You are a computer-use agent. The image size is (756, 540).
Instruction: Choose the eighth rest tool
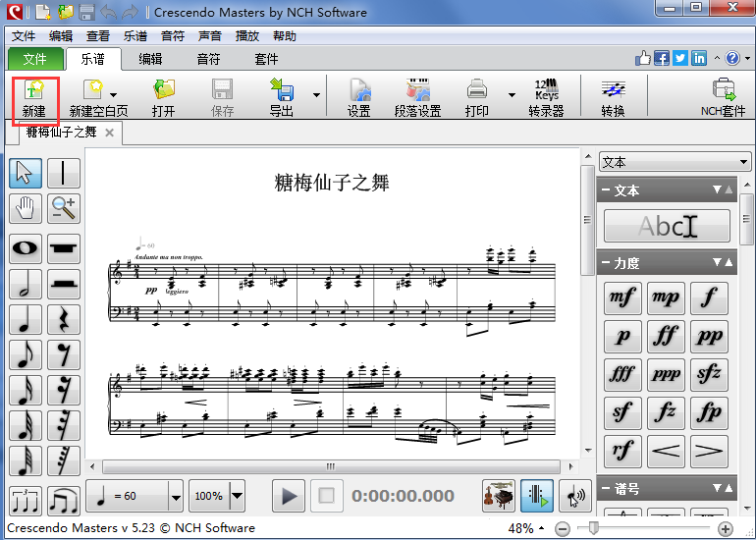(64, 355)
